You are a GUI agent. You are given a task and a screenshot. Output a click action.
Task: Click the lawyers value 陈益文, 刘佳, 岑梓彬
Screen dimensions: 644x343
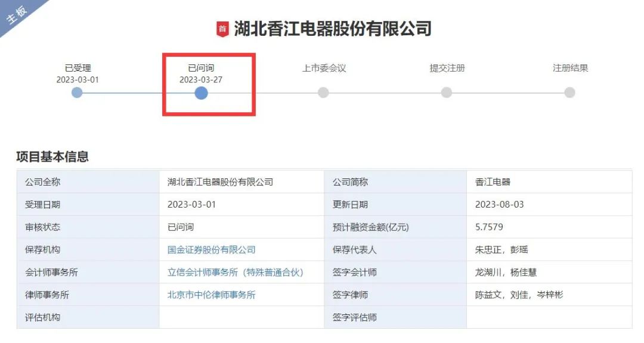(519, 295)
